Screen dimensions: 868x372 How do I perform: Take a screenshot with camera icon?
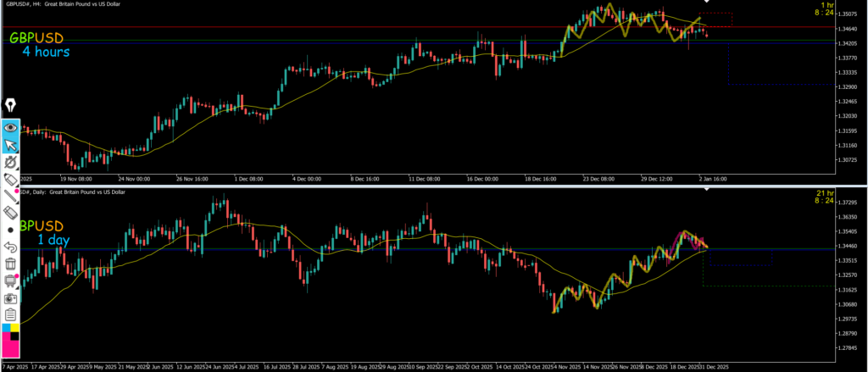point(11,298)
